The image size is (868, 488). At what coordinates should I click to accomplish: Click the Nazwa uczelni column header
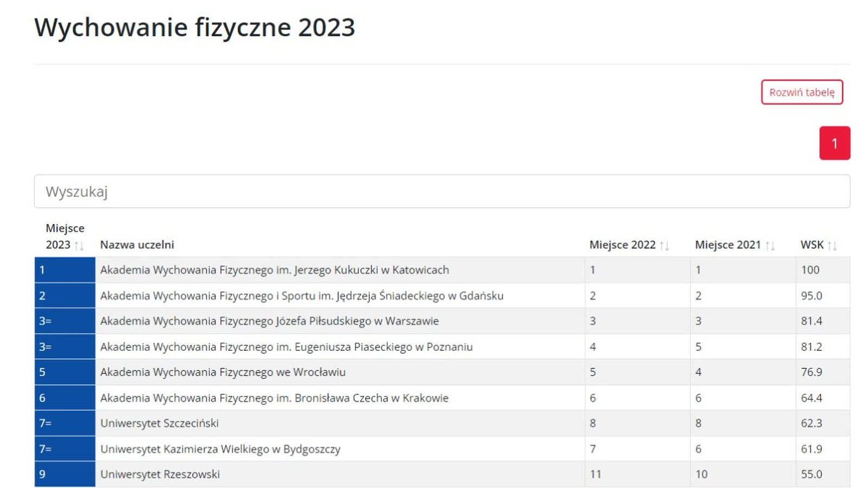click(137, 245)
